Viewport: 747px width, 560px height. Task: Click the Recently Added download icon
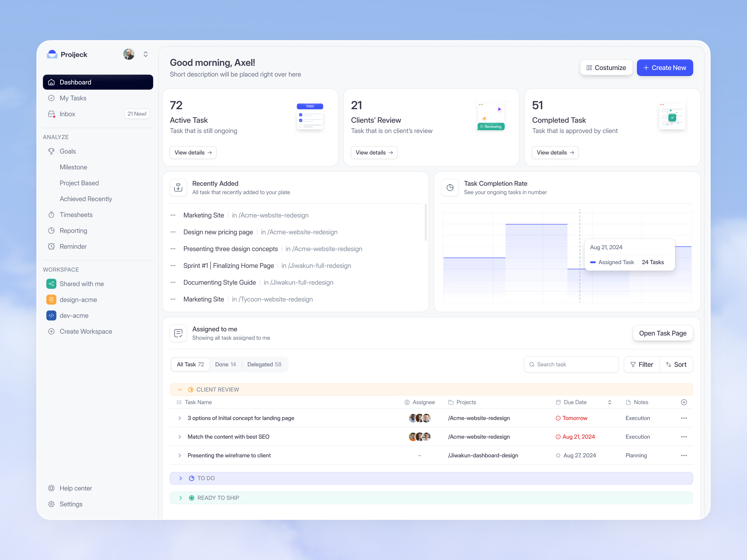coord(178,187)
